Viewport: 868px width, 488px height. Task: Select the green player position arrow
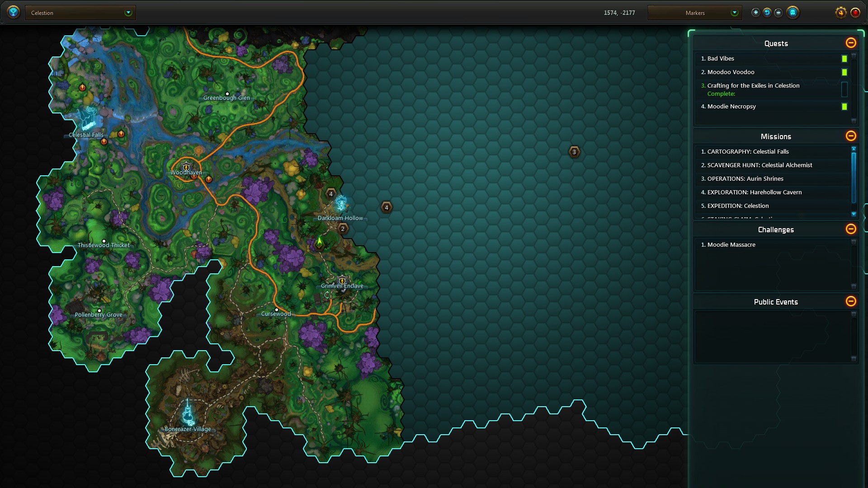(x=319, y=243)
